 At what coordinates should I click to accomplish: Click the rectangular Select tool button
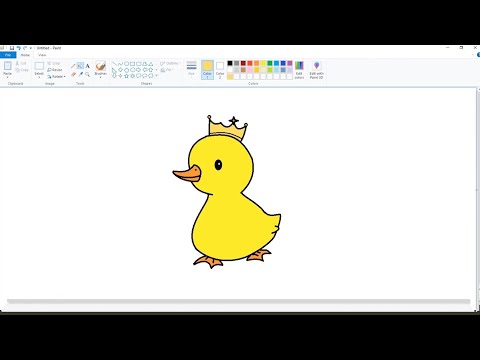(x=39, y=66)
